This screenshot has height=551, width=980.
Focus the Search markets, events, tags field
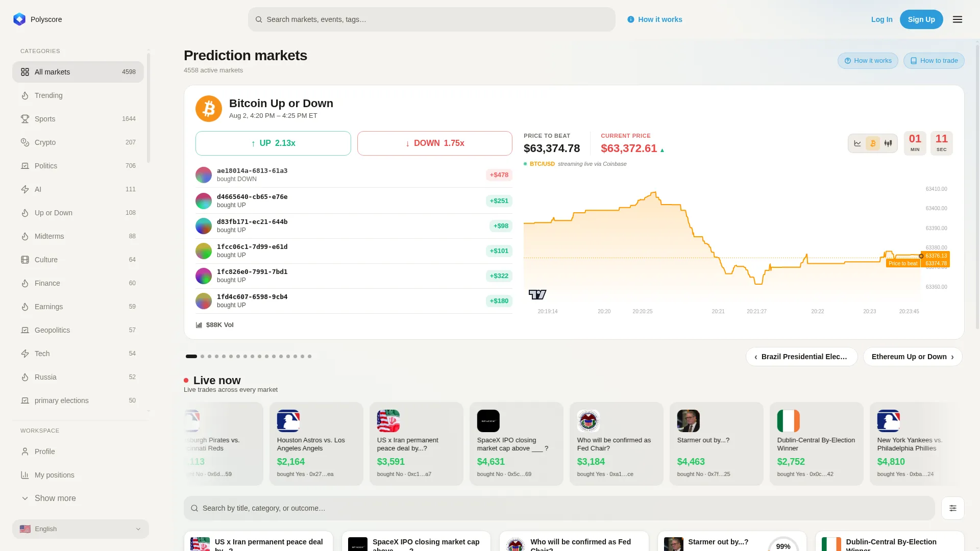[432, 19]
